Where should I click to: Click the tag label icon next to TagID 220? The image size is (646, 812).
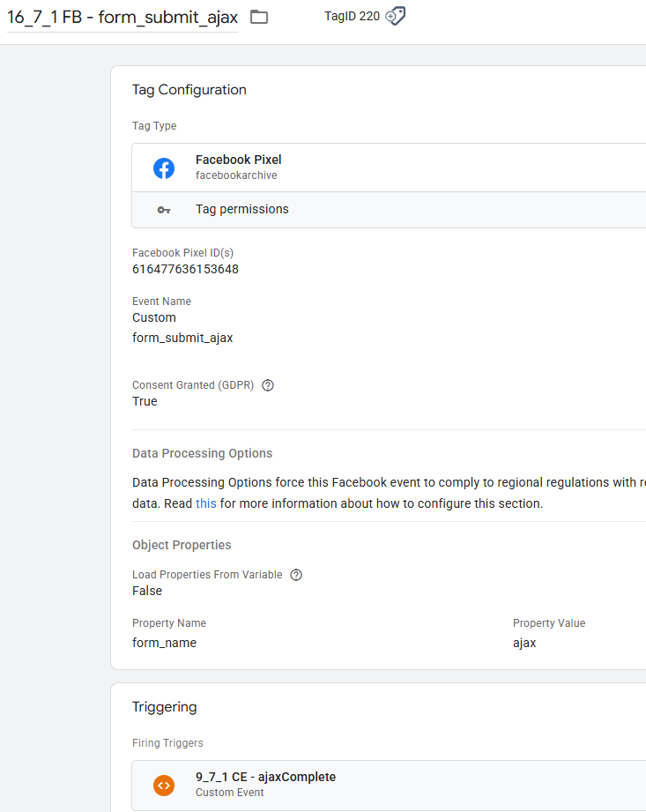[397, 16]
